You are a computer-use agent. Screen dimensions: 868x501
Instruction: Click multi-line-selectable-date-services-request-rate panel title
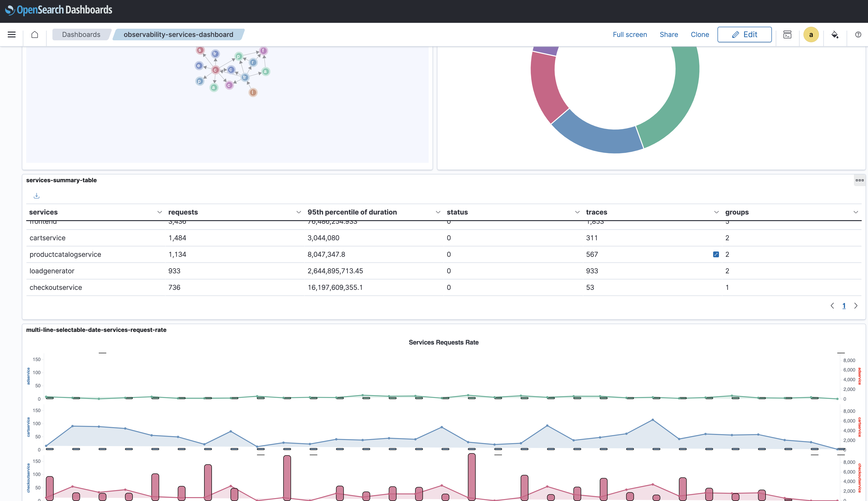(96, 330)
